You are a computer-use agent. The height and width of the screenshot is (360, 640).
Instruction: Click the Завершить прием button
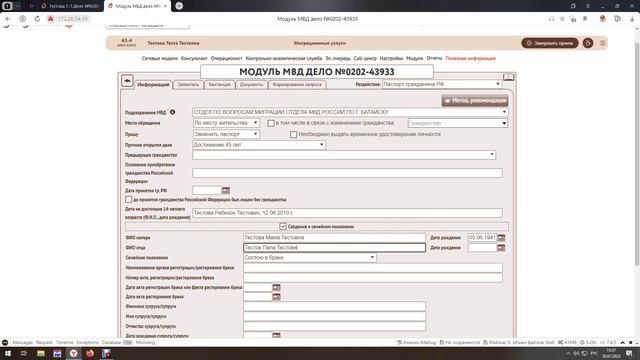click(x=550, y=43)
